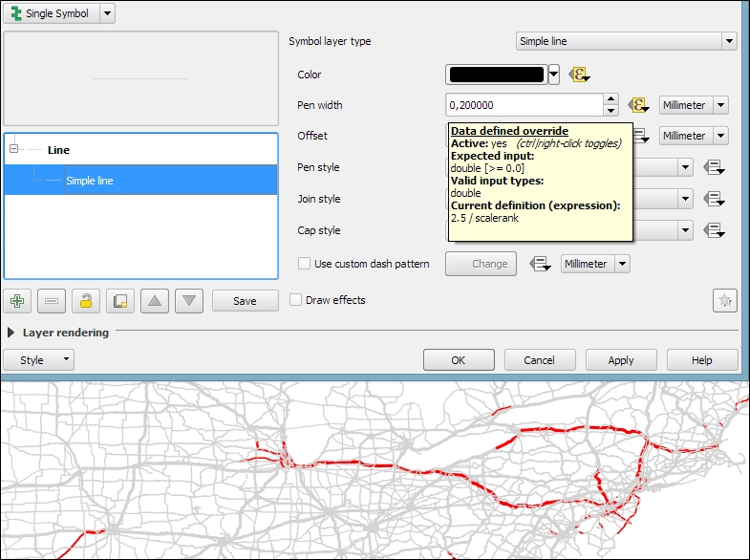Image resolution: width=750 pixels, height=560 pixels.
Task: Open dash pattern data defined override button
Action: (x=540, y=264)
